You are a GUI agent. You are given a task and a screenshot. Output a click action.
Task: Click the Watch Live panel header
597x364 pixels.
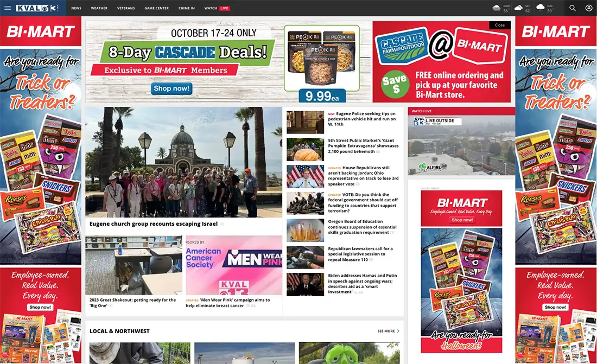461,111
